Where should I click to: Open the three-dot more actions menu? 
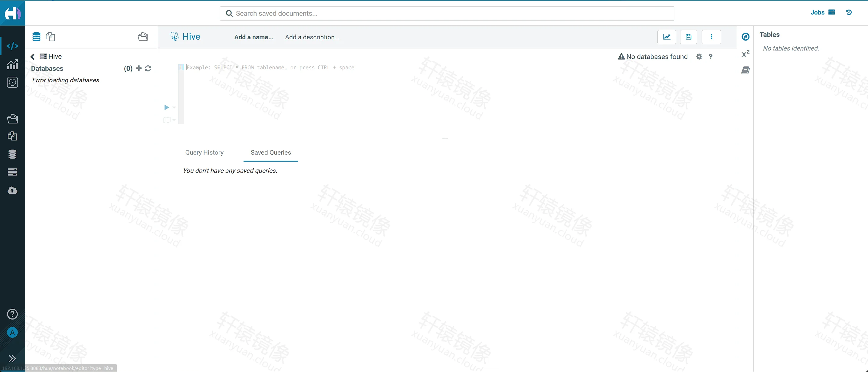[x=711, y=37]
